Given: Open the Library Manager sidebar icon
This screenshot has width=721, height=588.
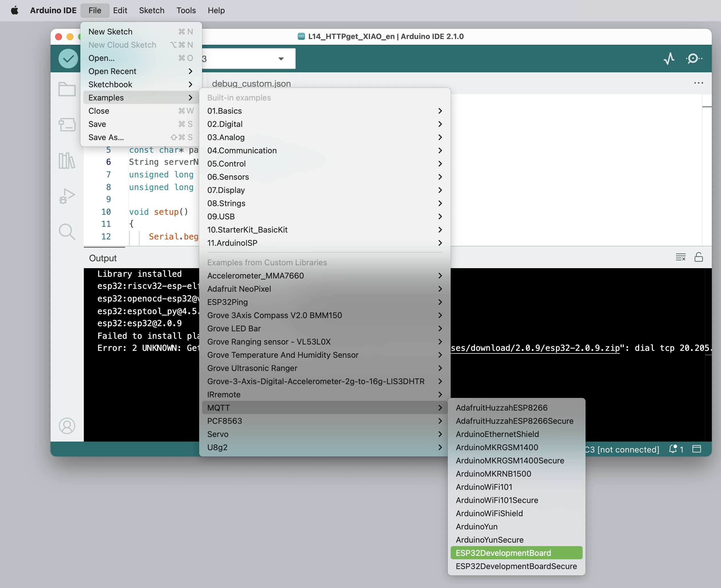Looking at the screenshot, I should coord(67,160).
